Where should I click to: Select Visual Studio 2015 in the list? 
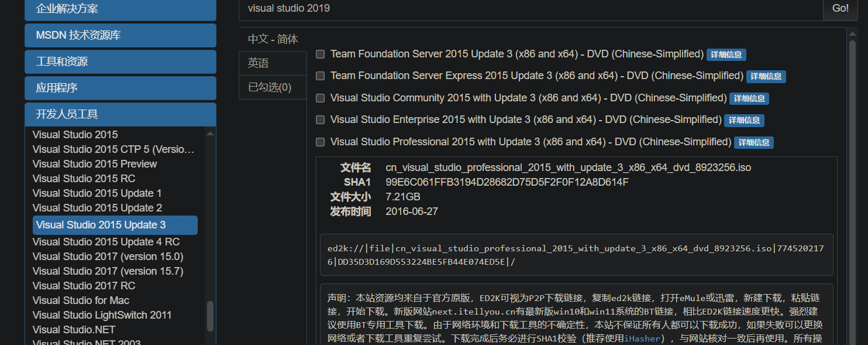coord(75,135)
